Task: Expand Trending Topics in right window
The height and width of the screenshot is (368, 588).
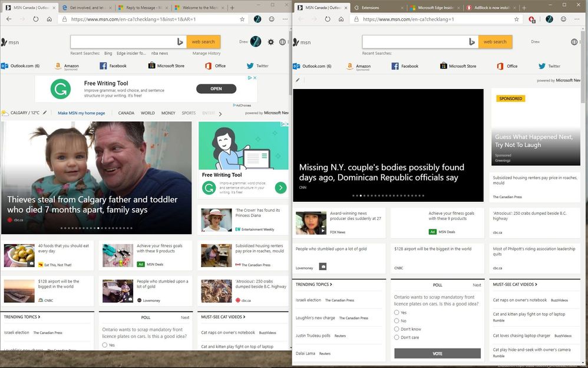Action: click(313, 284)
